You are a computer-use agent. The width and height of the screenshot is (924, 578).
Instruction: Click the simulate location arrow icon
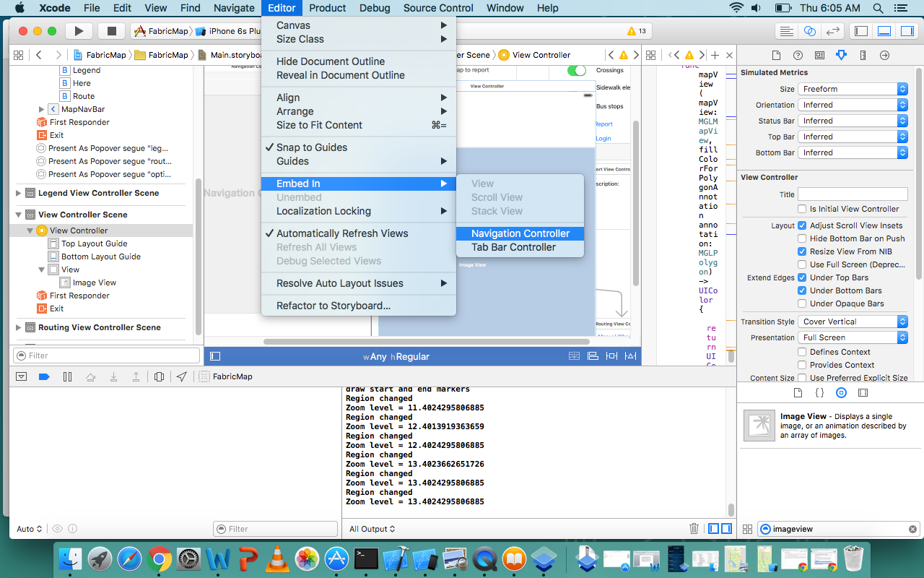click(182, 376)
